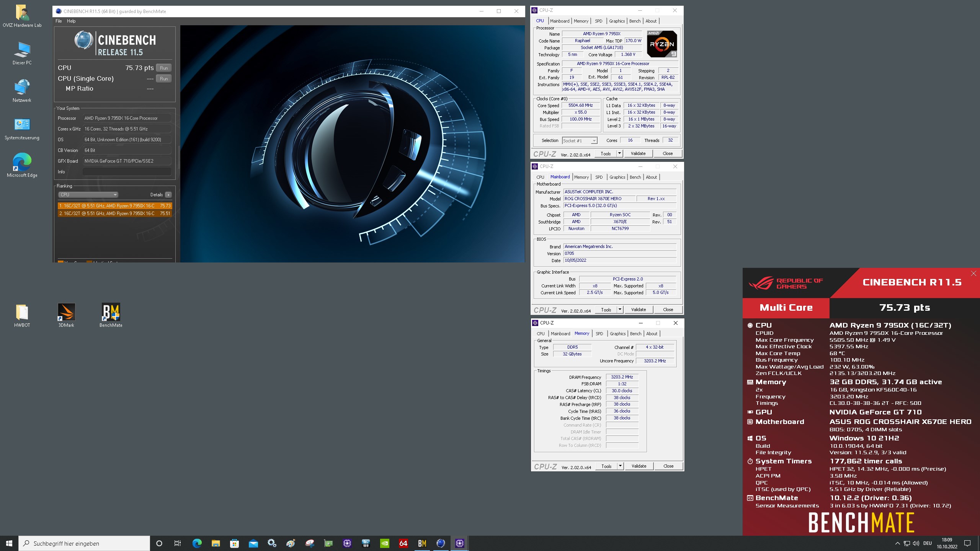
Task: Open Cinebench Help menu
Action: [x=71, y=21]
